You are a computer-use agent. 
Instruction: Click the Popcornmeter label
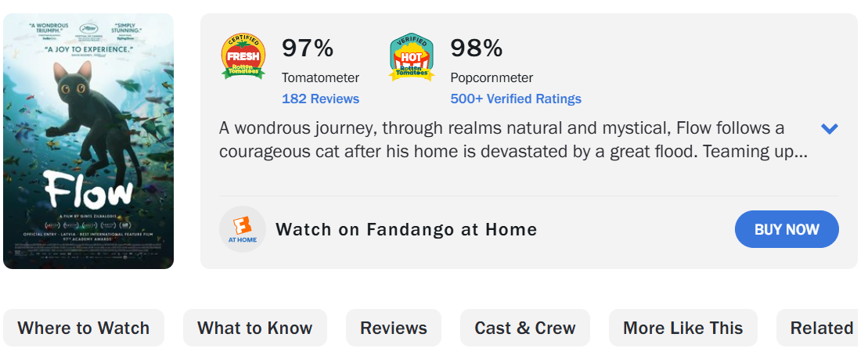pos(492,77)
